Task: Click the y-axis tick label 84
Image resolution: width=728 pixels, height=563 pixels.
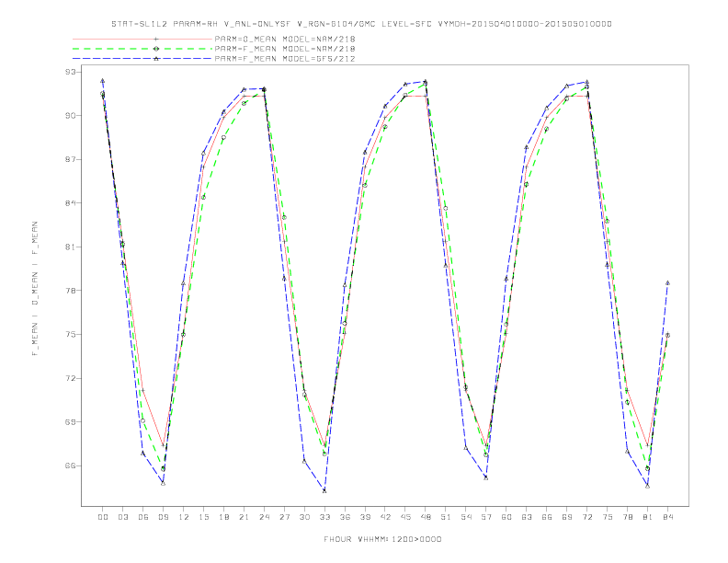Action: pos(71,203)
